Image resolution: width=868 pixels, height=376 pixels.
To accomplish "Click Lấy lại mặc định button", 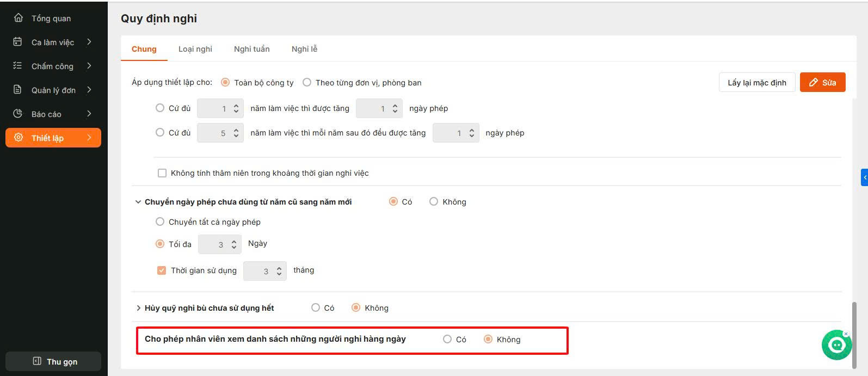I will coord(757,83).
